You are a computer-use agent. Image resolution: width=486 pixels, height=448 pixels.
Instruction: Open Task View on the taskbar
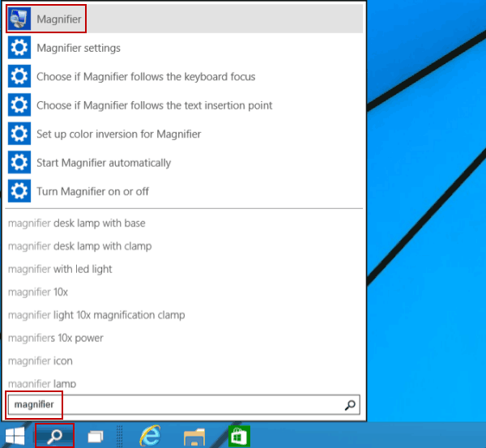coord(96,437)
